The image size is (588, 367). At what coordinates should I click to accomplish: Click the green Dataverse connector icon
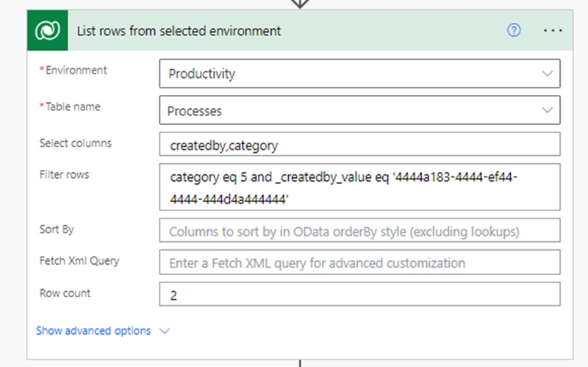[48, 31]
